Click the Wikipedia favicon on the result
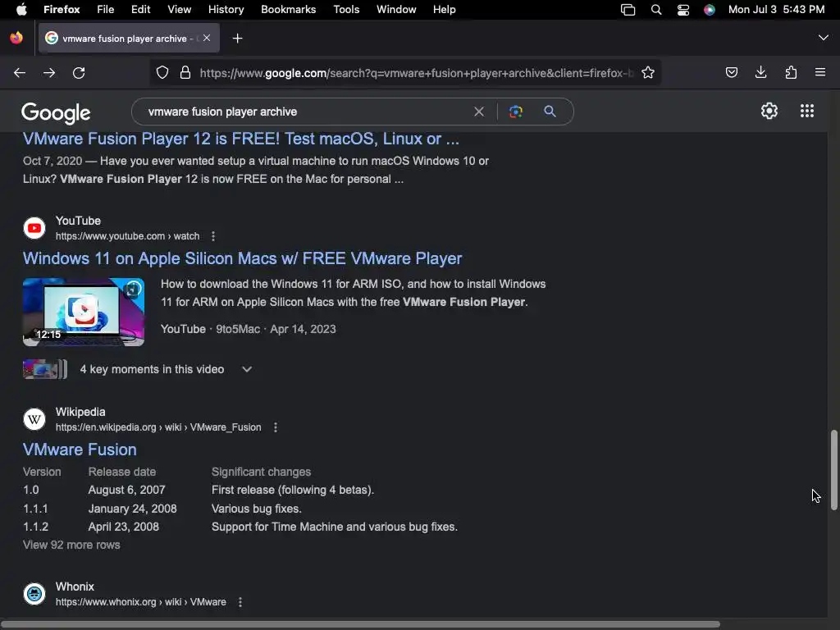This screenshot has width=840, height=630. pos(34,419)
